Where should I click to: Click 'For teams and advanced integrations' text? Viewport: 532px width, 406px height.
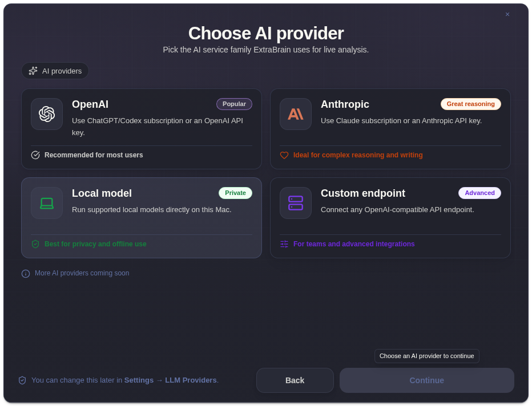pos(354,244)
